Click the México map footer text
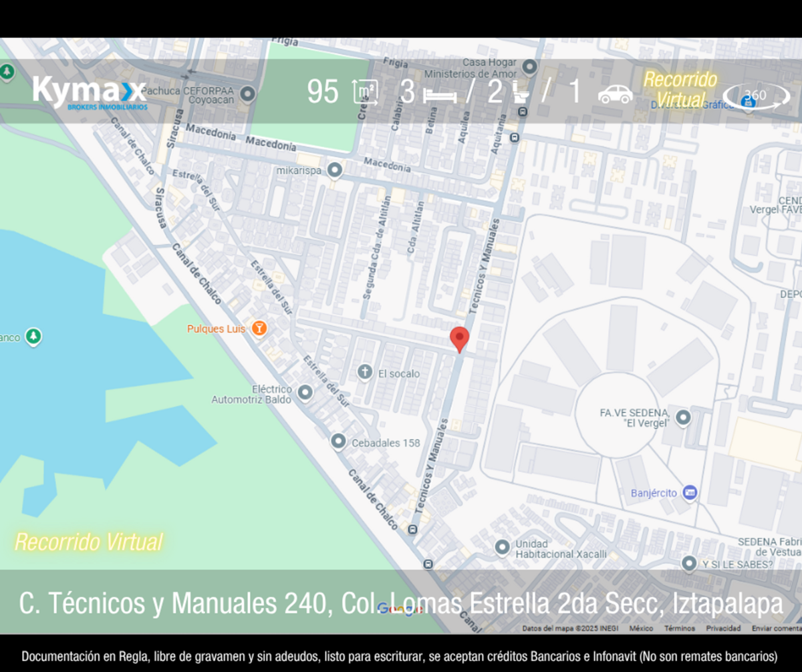802x672 pixels. 641,628
